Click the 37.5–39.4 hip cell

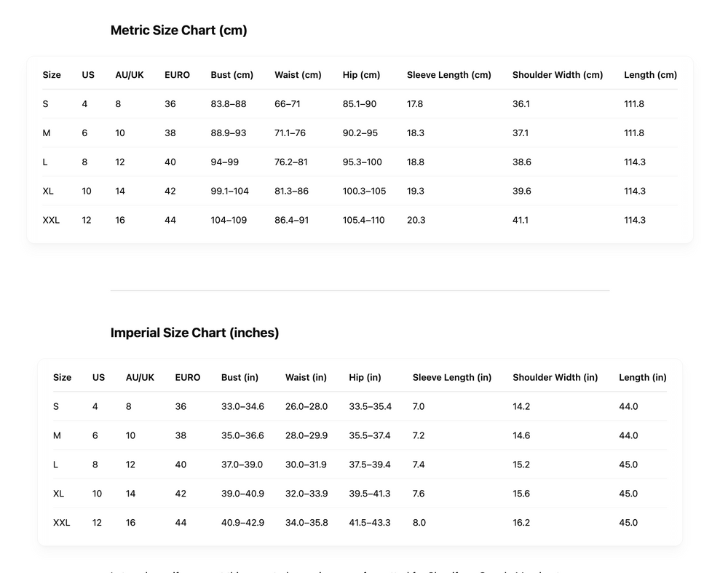(x=369, y=465)
